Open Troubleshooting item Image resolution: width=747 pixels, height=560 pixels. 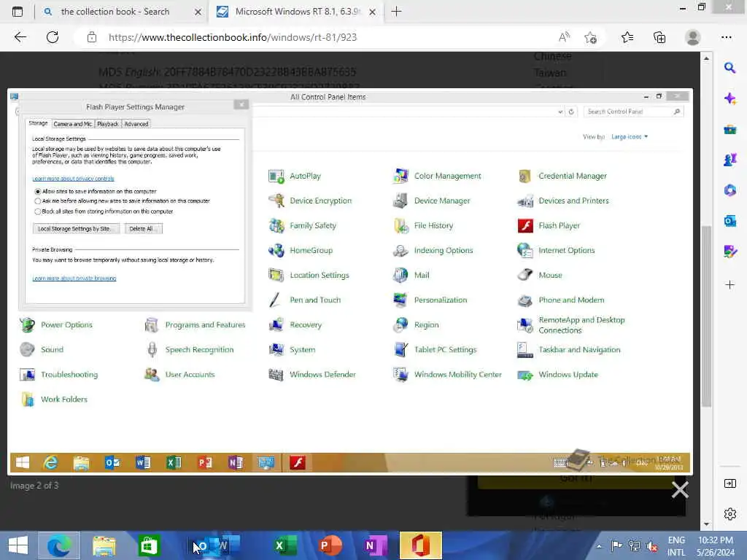(58, 375)
